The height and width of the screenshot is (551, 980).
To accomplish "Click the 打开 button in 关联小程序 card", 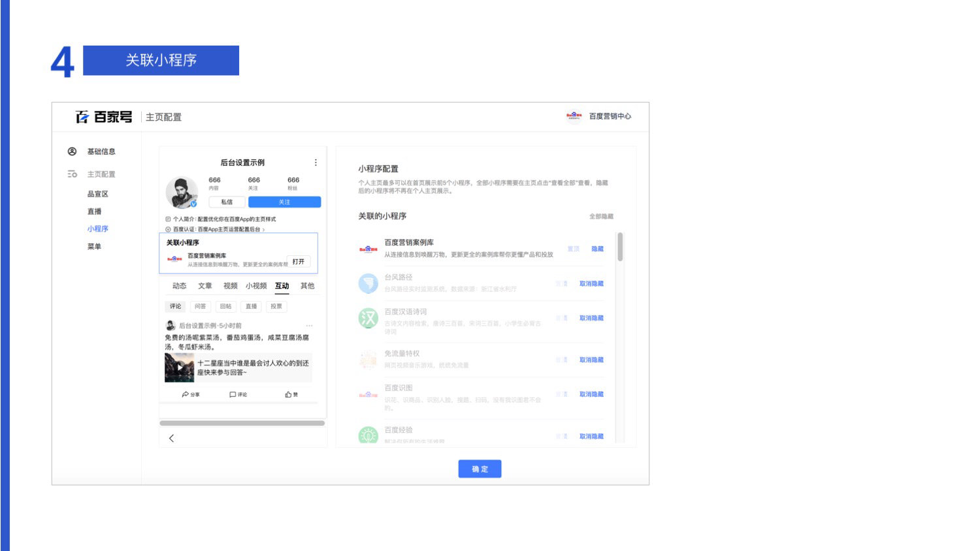I will [x=299, y=261].
